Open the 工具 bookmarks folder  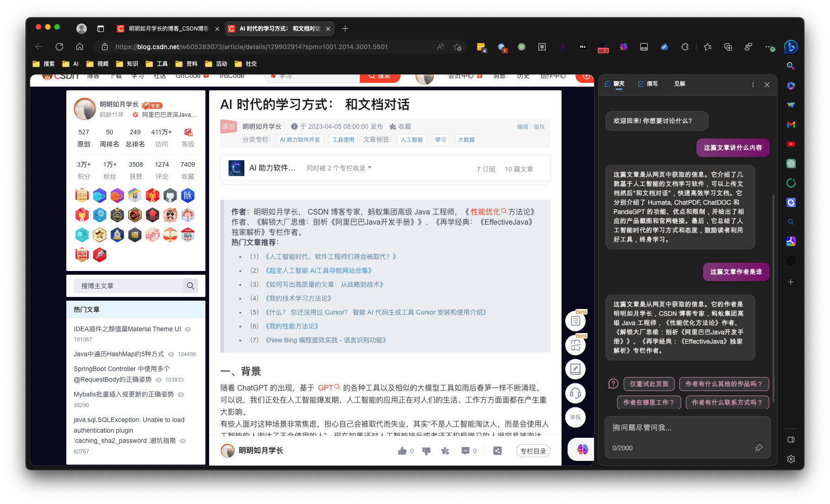pos(157,64)
